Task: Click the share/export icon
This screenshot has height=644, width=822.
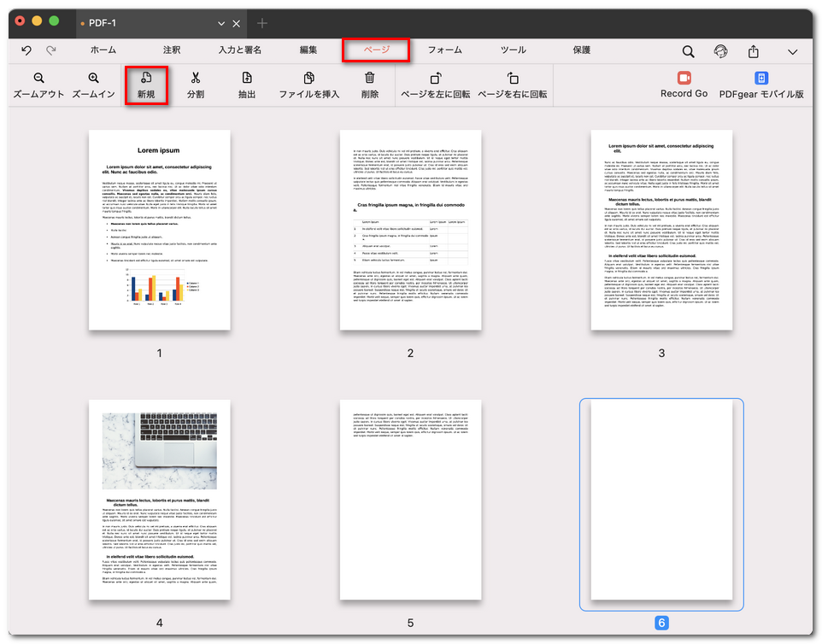Action: [x=754, y=51]
